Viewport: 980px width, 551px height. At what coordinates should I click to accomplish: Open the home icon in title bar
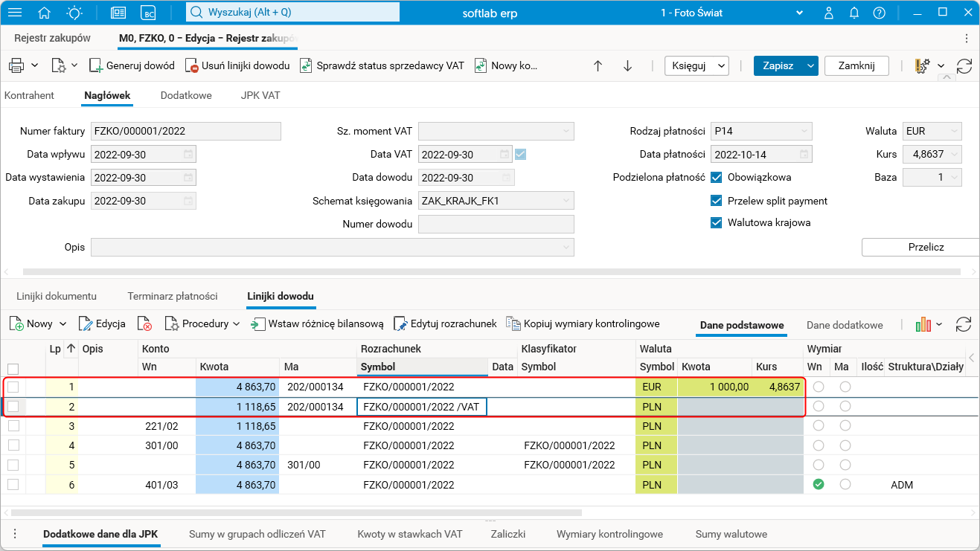(45, 13)
